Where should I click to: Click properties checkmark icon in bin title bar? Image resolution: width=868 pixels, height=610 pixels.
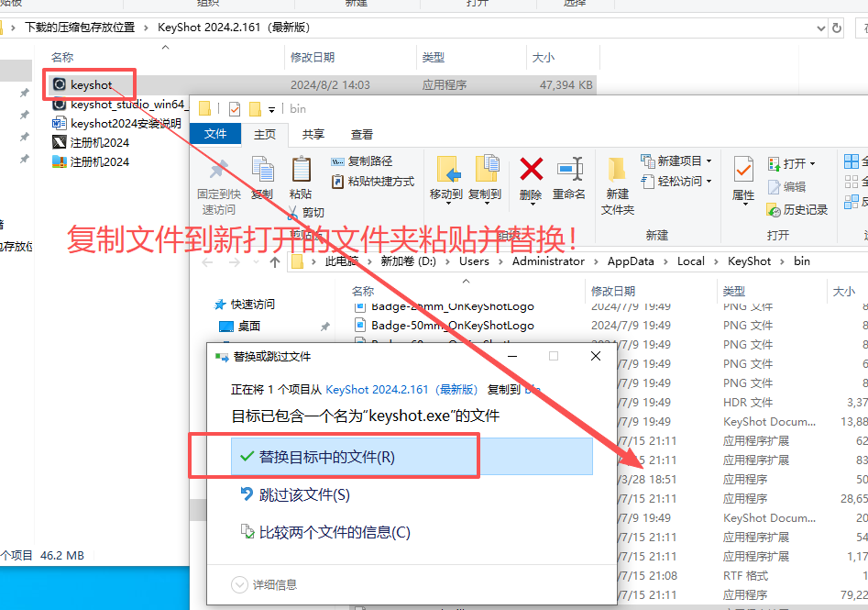pos(234,109)
